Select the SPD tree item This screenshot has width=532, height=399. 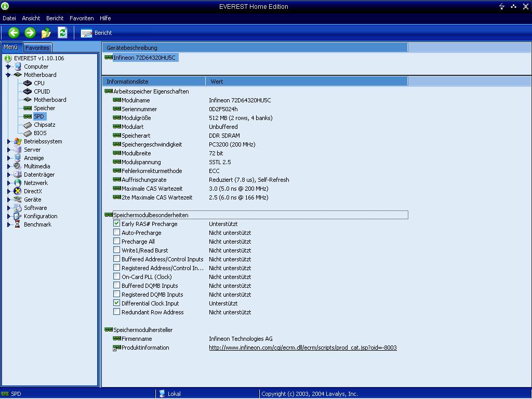tap(38, 116)
